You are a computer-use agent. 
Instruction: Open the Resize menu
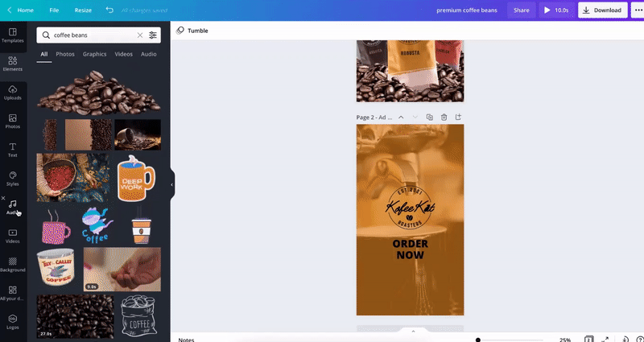pyautogui.click(x=83, y=10)
